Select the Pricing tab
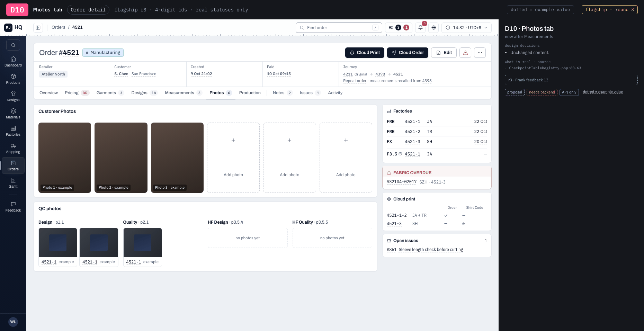 point(77,93)
